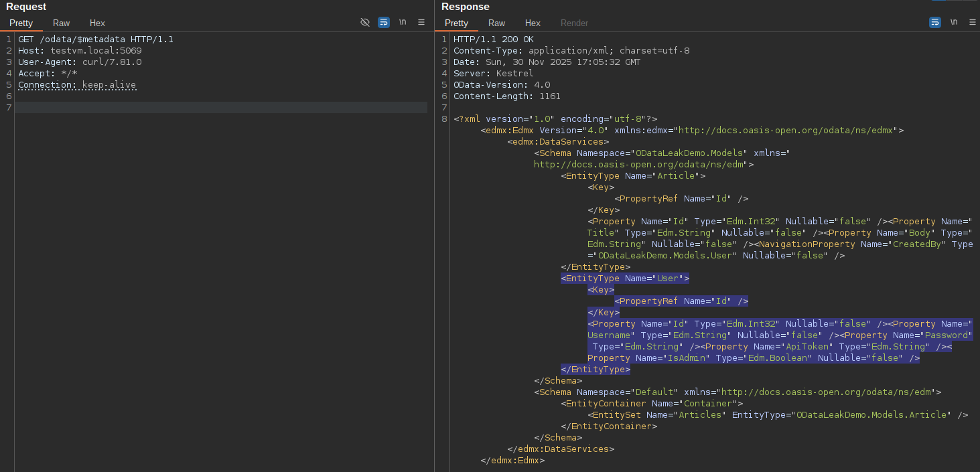This screenshot has width=980, height=472.
Task: Select the Response Pretty tab
Action: tap(457, 23)
